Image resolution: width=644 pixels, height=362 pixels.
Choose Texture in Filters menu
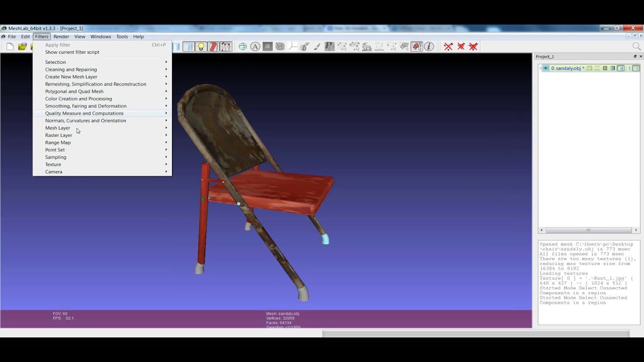point(102,164)
